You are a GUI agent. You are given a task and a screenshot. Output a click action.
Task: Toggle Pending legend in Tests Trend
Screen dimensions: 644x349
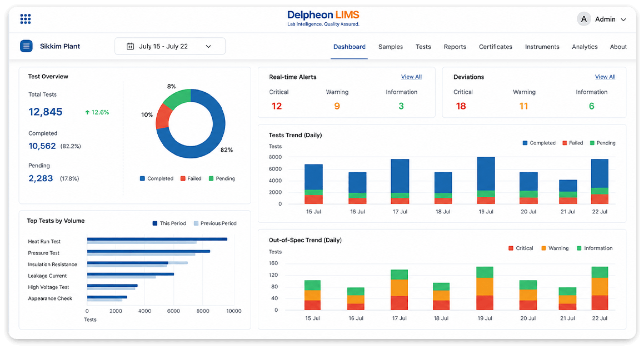pyautogui.click(x=602, y=143)
